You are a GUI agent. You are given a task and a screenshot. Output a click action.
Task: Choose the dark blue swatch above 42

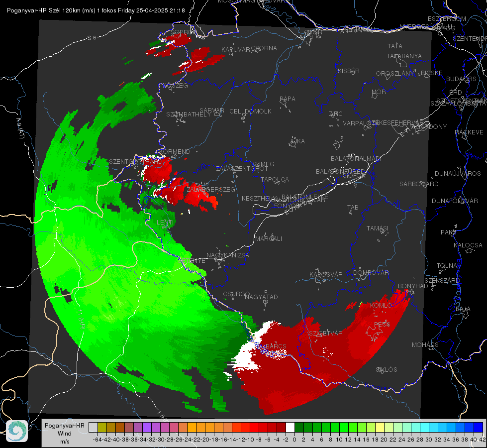(479, 427)
